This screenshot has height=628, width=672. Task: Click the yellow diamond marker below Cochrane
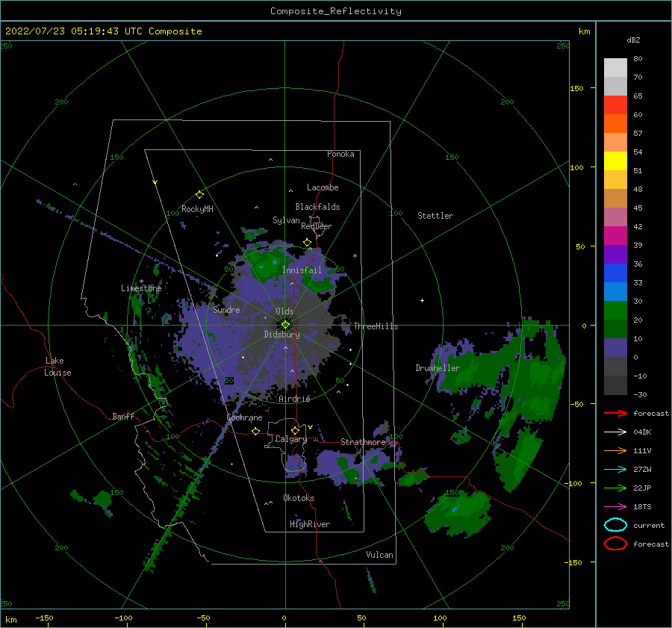point(255,432)
